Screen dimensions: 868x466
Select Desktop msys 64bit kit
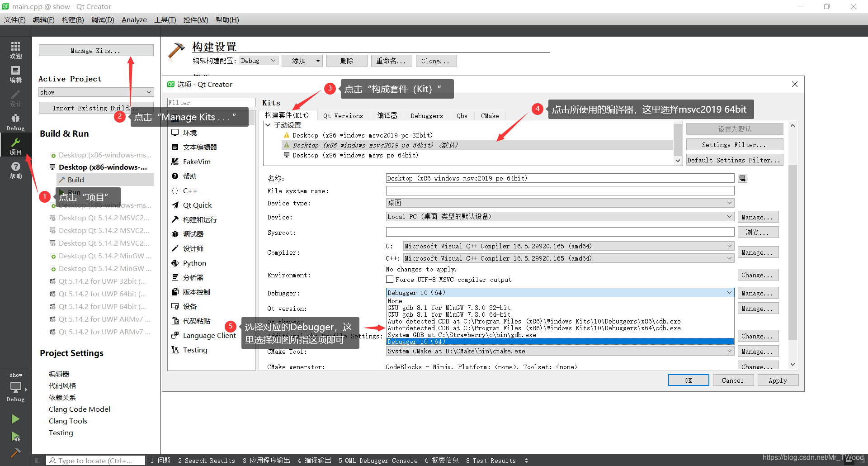pyautogui.click(x=355, y=155)
